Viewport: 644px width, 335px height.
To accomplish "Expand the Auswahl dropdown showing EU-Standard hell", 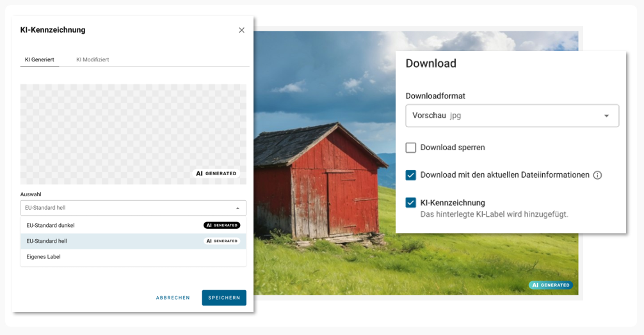I will 133,208.
